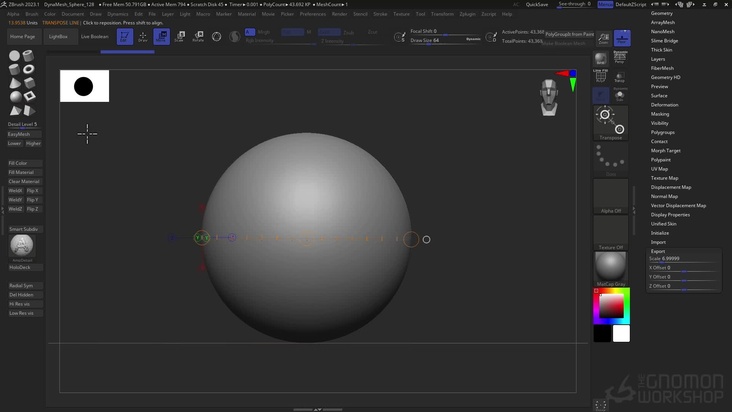This screenshot has width=732, height=412.
Task: Click the Zoom document icon
Action: point(603,38)
